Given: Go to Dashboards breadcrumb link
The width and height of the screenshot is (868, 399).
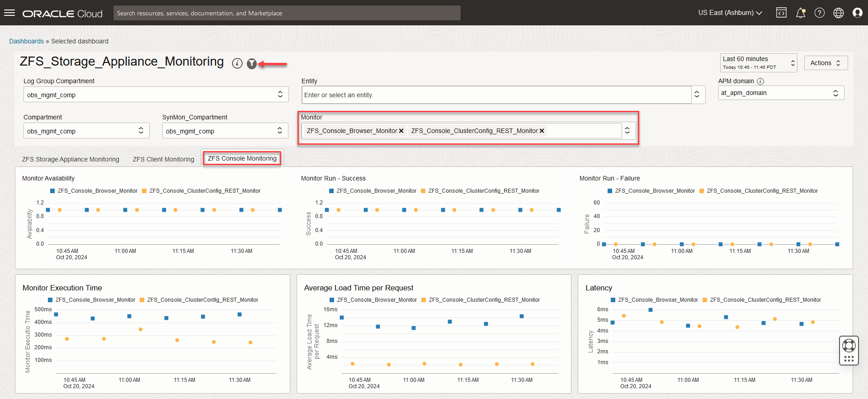Looking at the screenshot, I should (26, 41).
